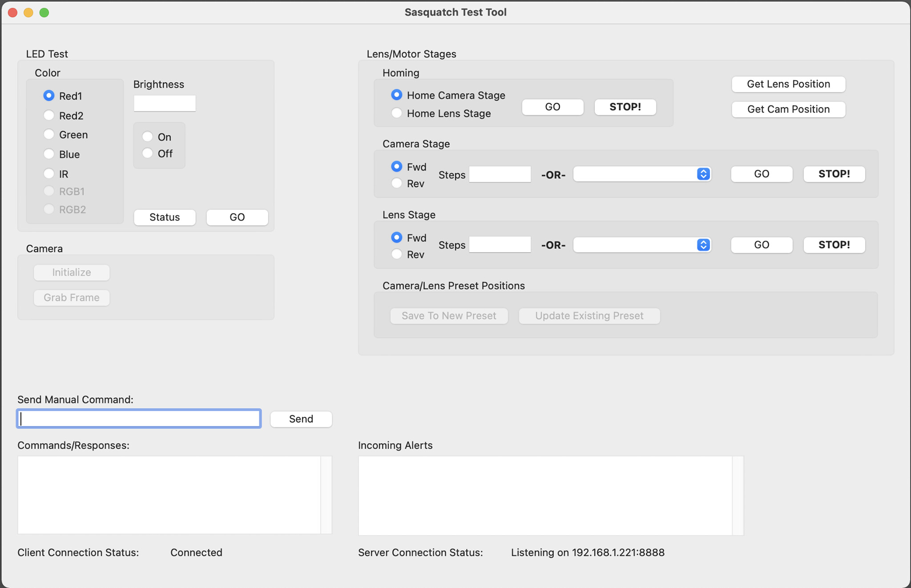Stop the homing operation
The width and height of the screenshot is (911, 588).
pyautogui.click(x=625, y=107)
